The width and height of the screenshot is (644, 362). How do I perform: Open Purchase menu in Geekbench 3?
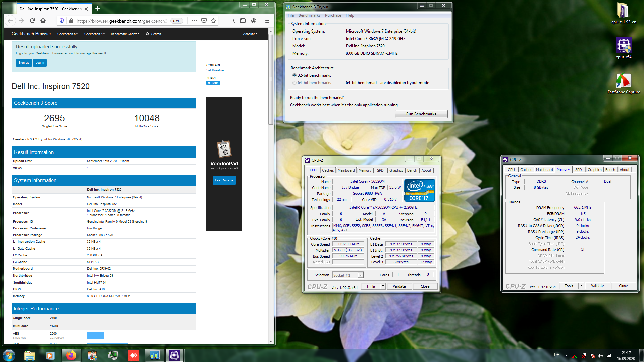coord(333,15)
